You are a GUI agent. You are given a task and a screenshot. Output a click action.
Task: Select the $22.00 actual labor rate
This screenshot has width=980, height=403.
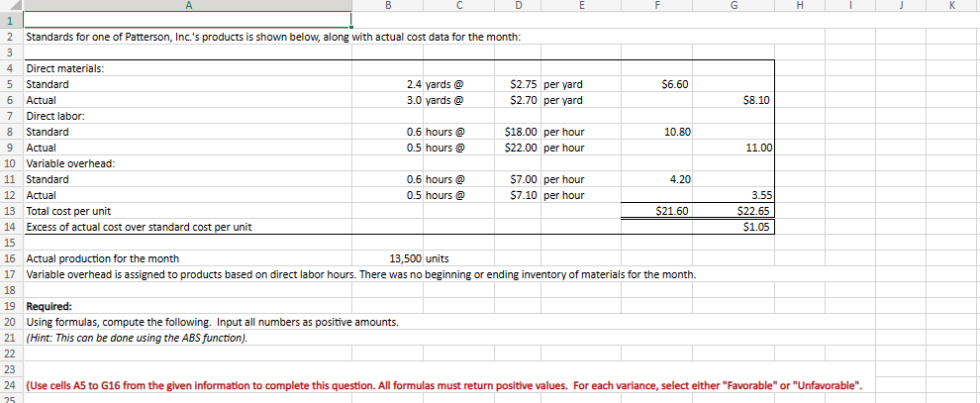click(x=519, y=149)
